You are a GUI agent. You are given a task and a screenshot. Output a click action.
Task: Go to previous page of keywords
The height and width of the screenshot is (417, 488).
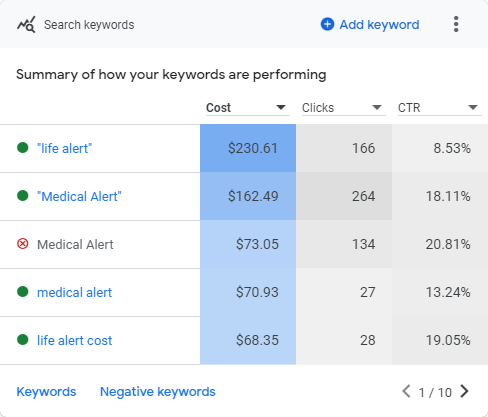click(406, 391)
